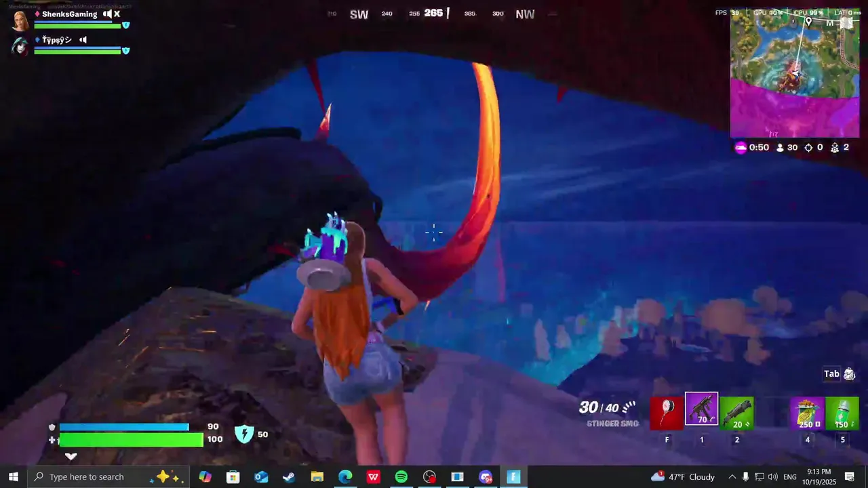Open Outlook from the taskbar

261,477
